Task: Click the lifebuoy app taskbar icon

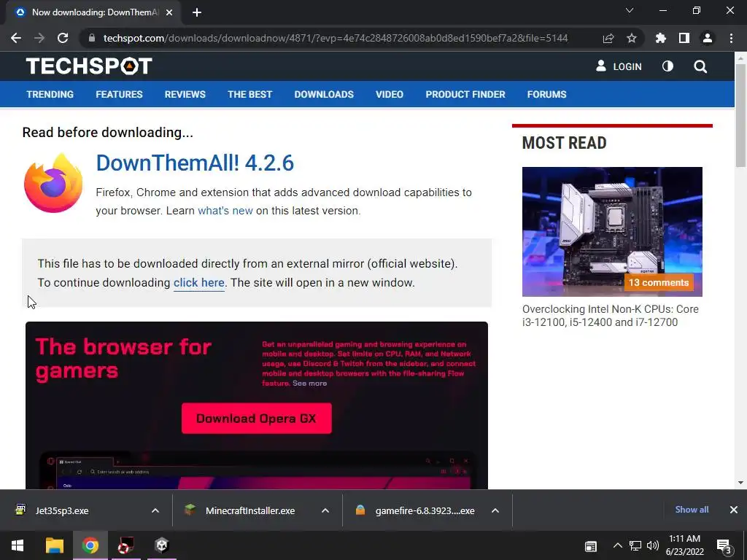Action: pos(125,545)
